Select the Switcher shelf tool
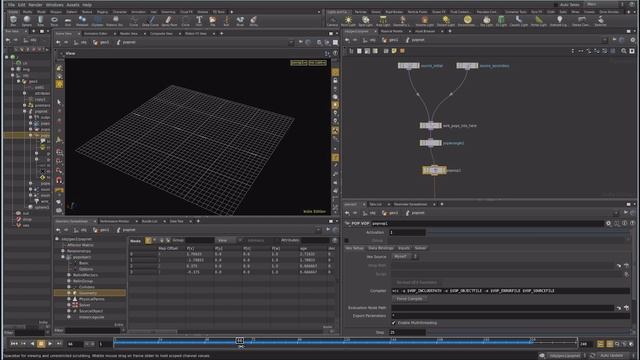This screenshot has height=360, width=640. [x=600, y=21]
